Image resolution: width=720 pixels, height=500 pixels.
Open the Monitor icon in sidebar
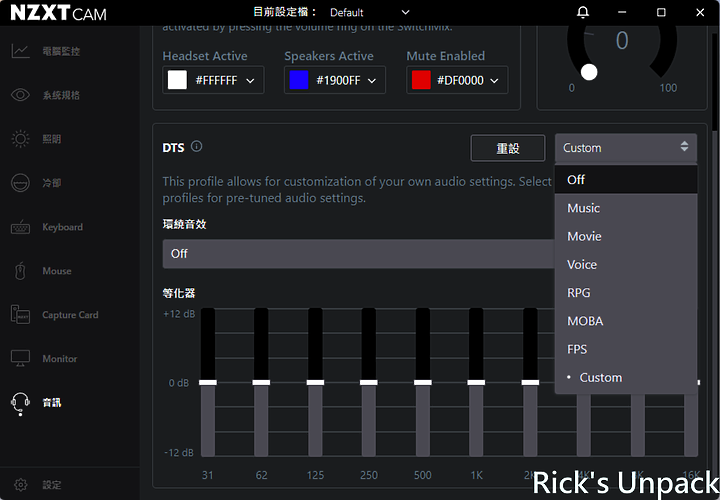(x=20, y=359)
